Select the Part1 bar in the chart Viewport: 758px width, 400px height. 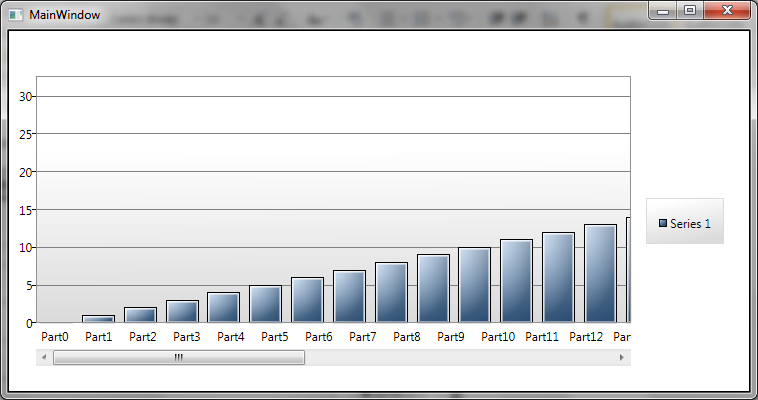(98, 319)
